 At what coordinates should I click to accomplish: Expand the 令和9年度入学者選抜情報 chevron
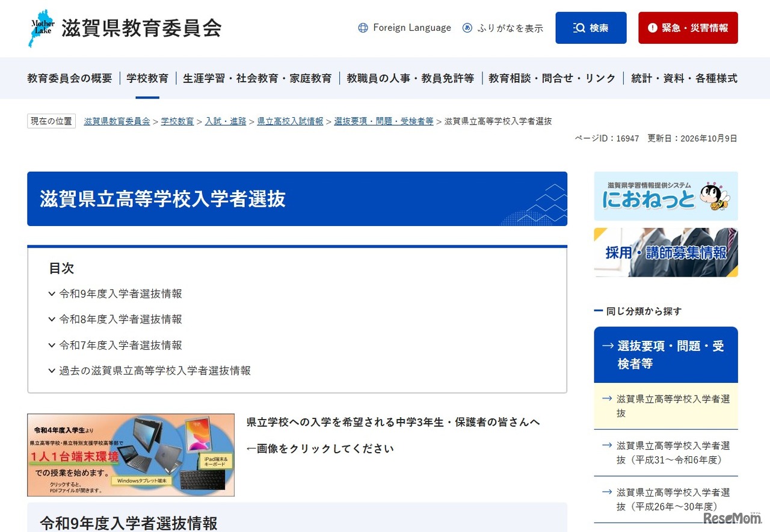tap(52, 294)
